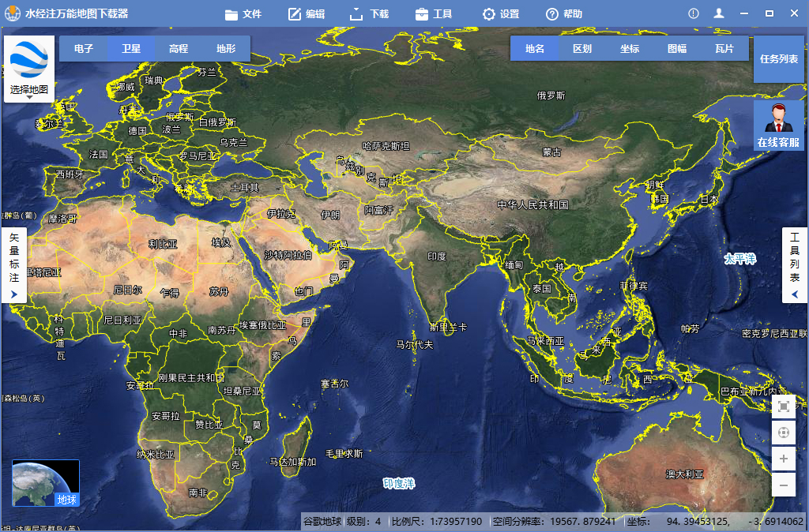Click the question mark icon beside 帮助

pyautogui.click(x=552, y=14)
